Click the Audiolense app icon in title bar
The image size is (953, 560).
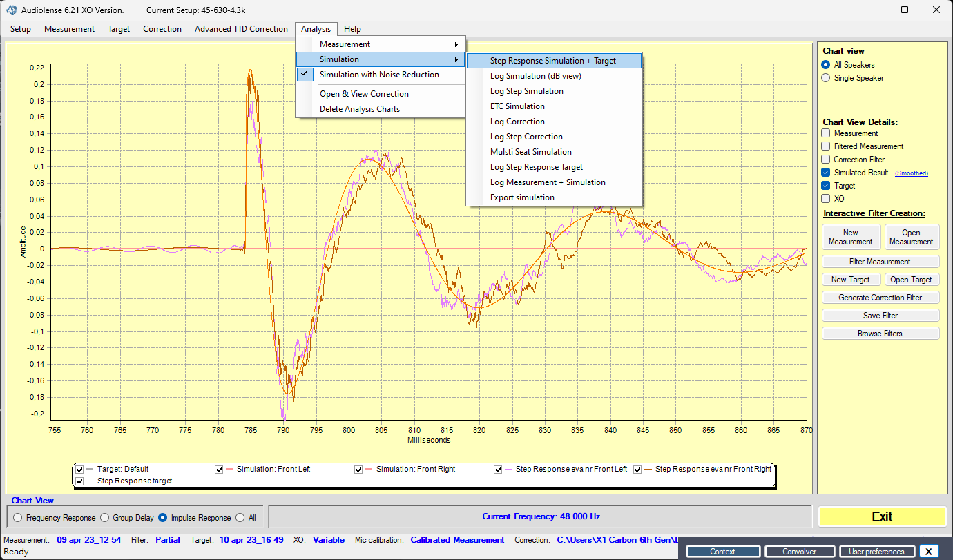pos(12,10)
